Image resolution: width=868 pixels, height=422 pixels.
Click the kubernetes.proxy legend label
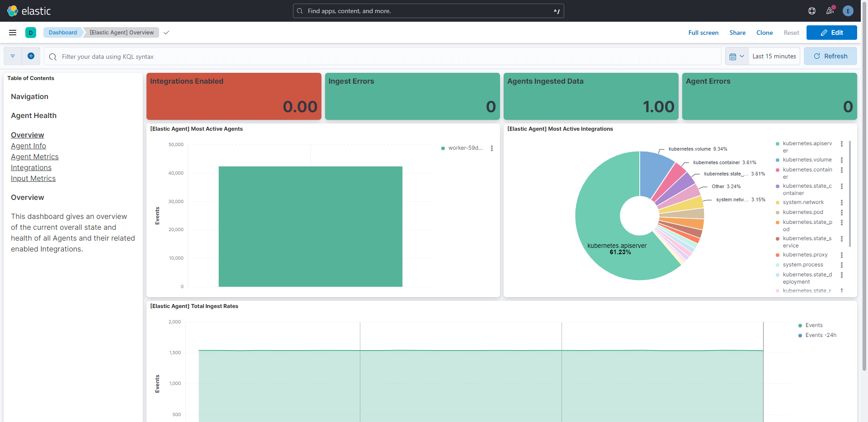[x=805, y=255]
